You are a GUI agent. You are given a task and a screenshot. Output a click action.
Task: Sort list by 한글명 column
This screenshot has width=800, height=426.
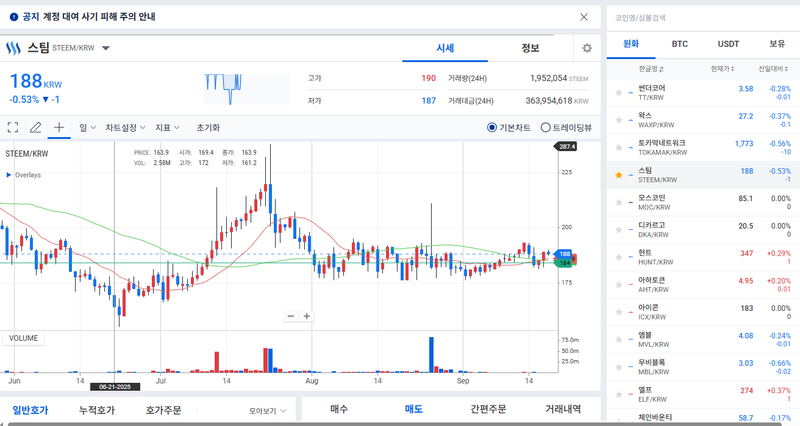pos(651,69)
